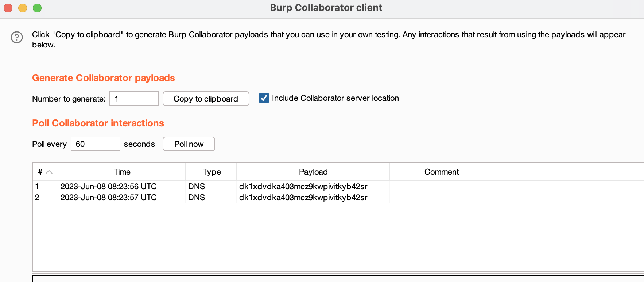Image resolution: width=644 pixels, height=282 pixels.
Task: Sort interactions by Type column header
Action: pyautogui.click(x=212, y=172)
